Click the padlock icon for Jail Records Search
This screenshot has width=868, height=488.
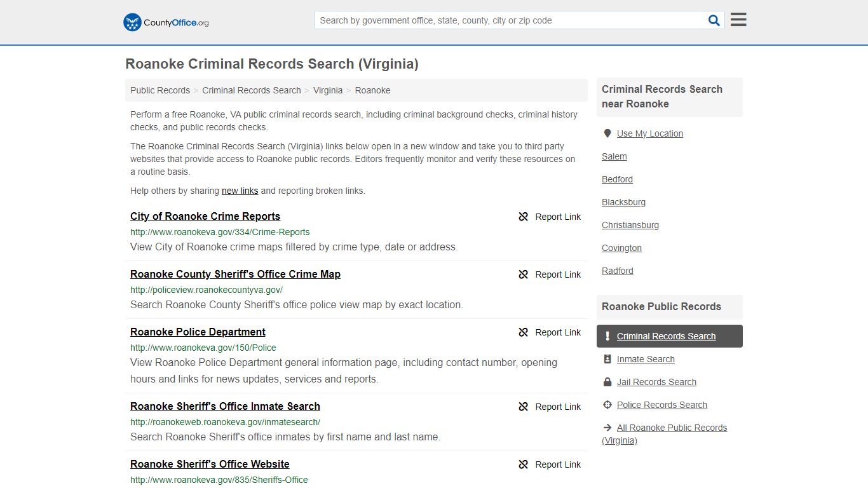607,382
